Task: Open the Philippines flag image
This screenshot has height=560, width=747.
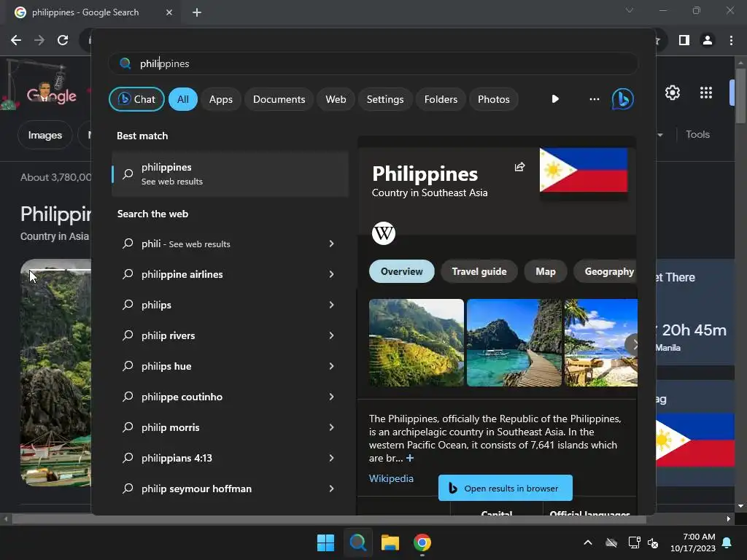Action: click(584, 170)
